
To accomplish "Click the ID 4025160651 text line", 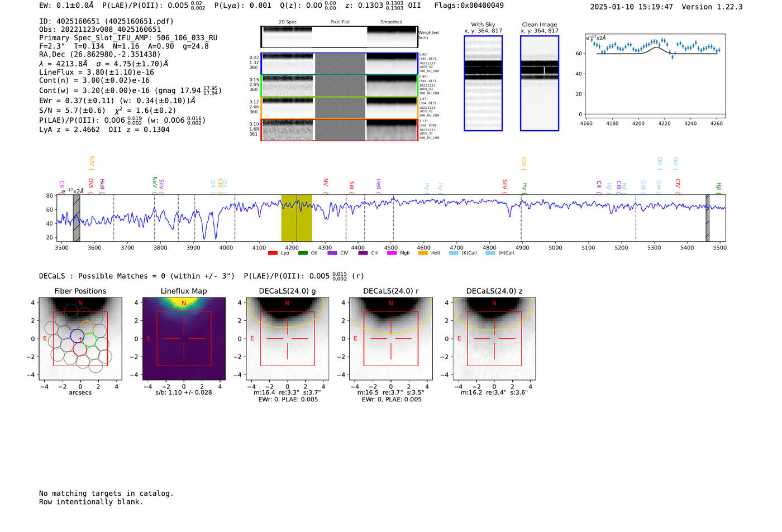I will (106, 21).
